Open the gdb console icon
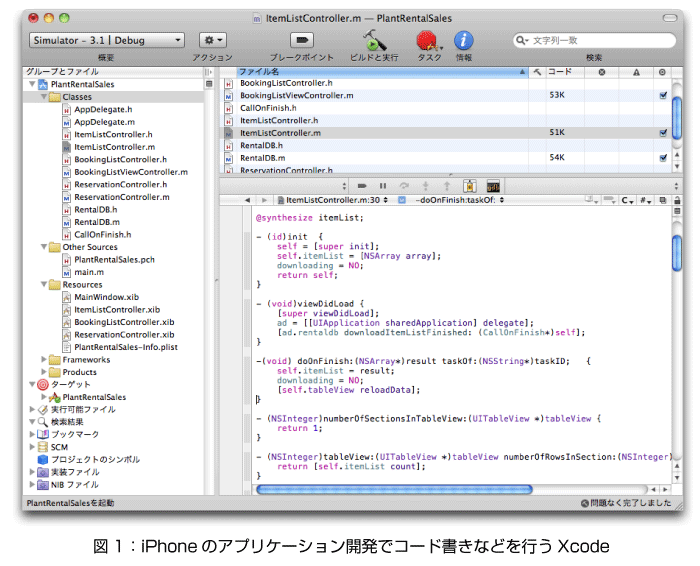The width and height of the screenshot is (700, 566). click(493, 186)
